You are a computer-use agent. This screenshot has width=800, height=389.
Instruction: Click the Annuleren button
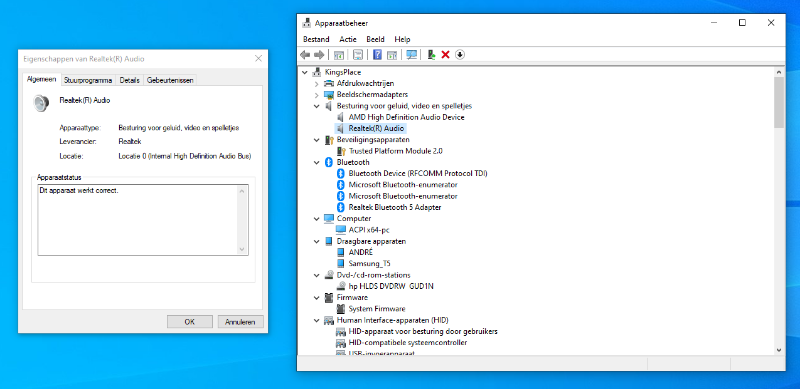[x=240, y=322]
